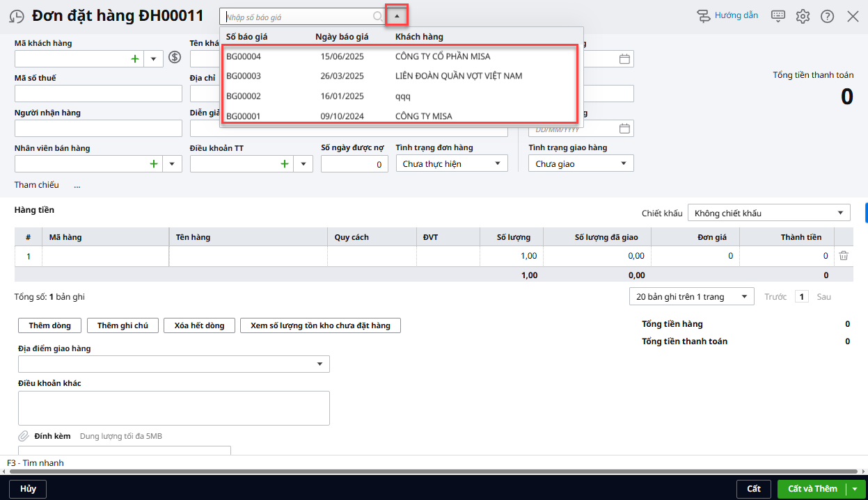Viewport: 868px width, 500px height.
Task: Click the search magnifier in quote box
Action: click(x=377, y=17)
